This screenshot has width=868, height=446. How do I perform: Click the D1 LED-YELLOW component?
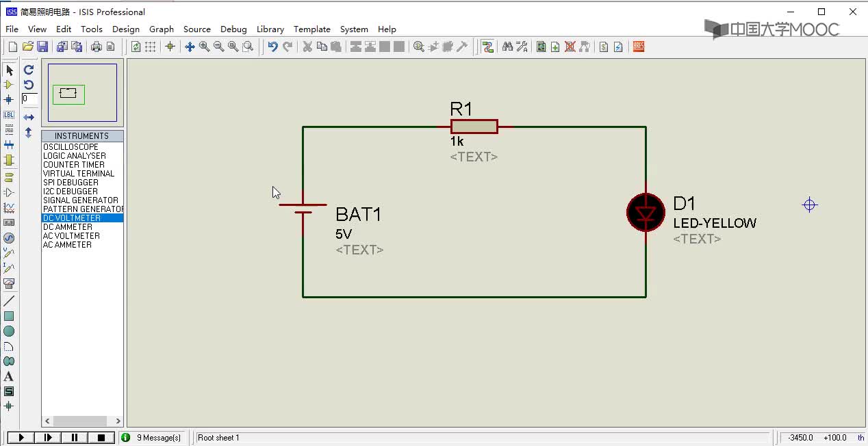point(646,213)
